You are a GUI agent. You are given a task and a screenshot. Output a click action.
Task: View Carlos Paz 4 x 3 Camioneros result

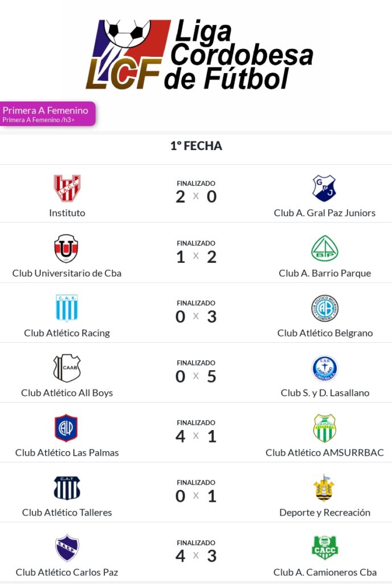196,555
